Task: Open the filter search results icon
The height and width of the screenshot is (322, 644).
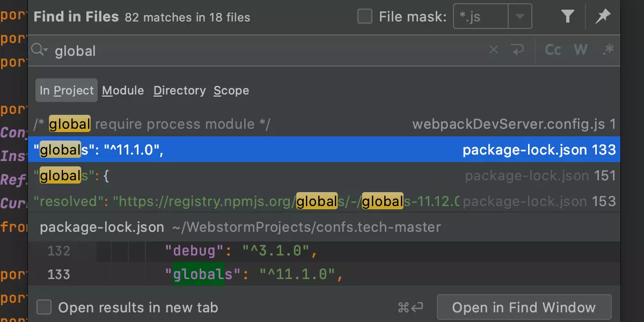Action: pyautogui.click(x=568, y=17)
